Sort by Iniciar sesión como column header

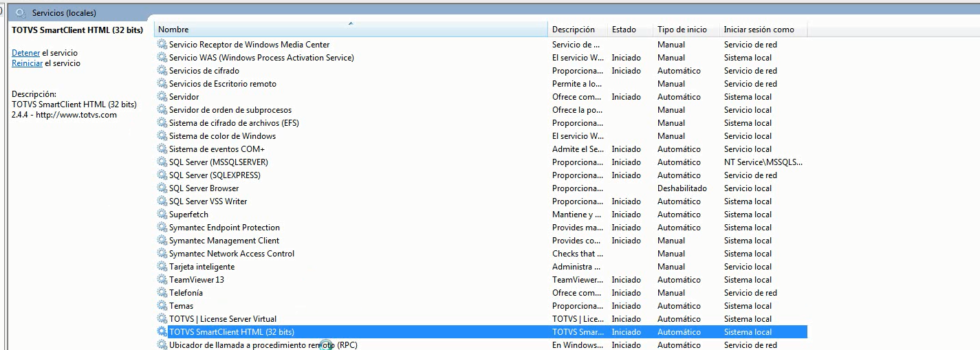click(763, 30)
